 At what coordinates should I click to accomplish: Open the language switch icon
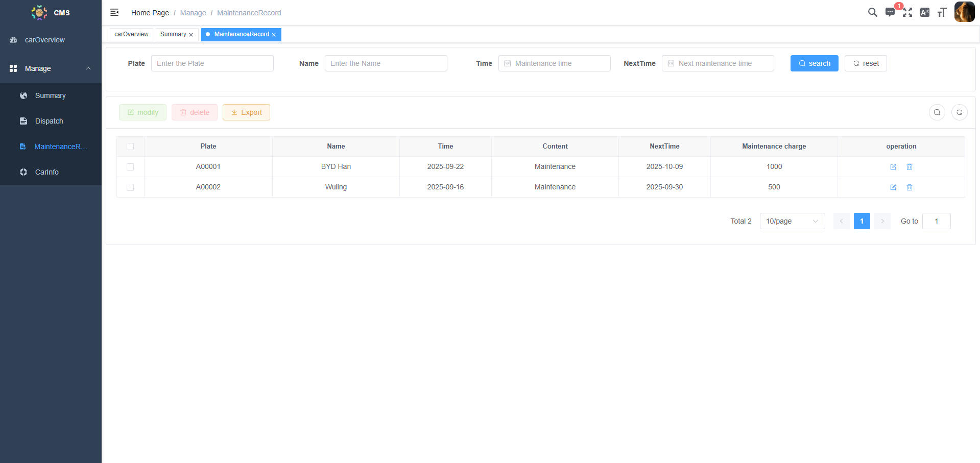(924, 12)
